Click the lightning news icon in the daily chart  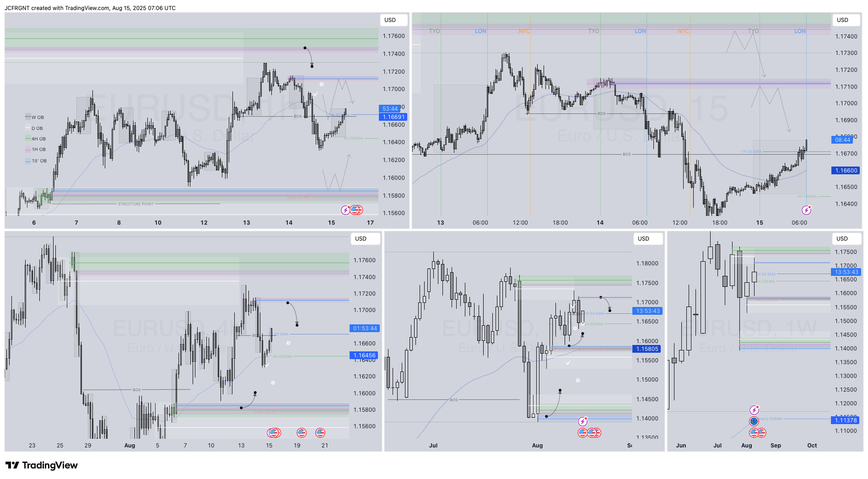tap(582, 421)
